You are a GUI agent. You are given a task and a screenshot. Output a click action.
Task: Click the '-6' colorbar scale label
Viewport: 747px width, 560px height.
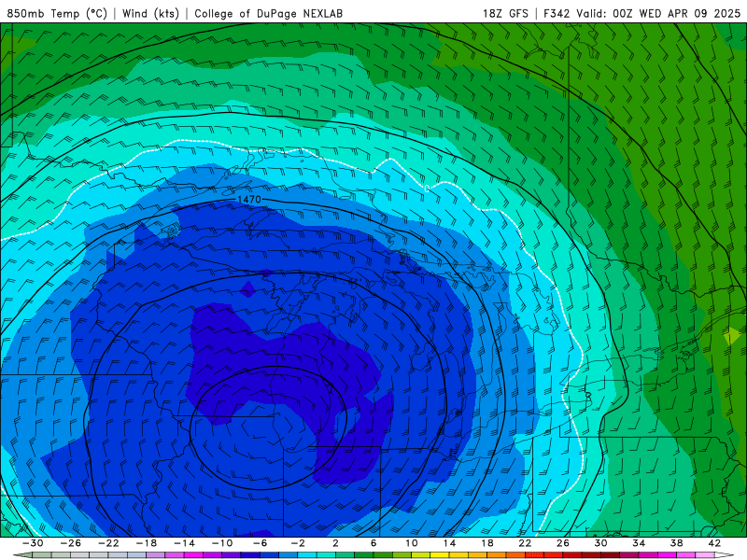coord(261,543)
